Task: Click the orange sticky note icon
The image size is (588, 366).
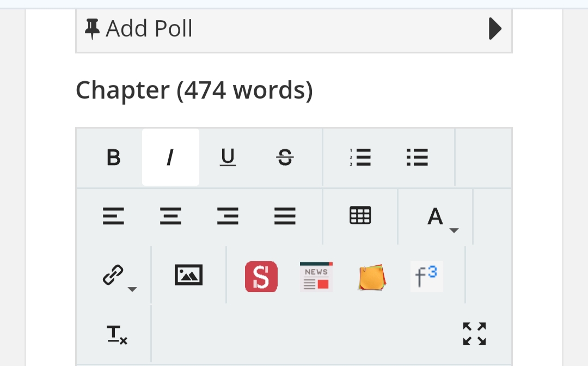Action: (x=372, y=277)
